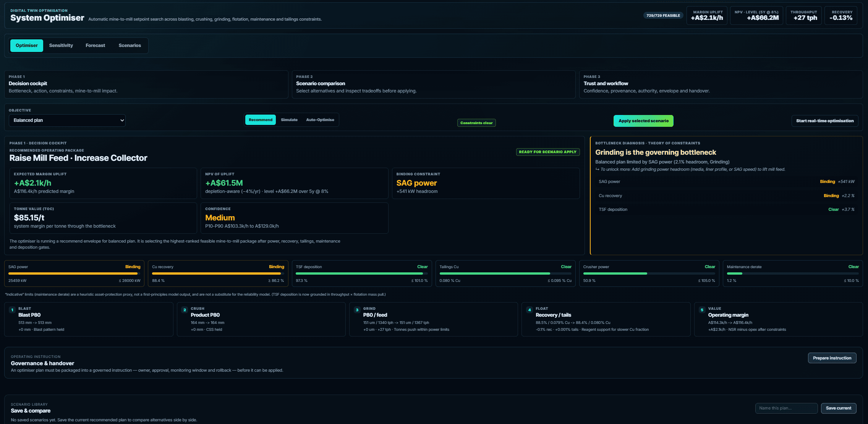Click the Crusher power progress bar
This screenshot has height=424, width=868.
click(x=649, y=273)
